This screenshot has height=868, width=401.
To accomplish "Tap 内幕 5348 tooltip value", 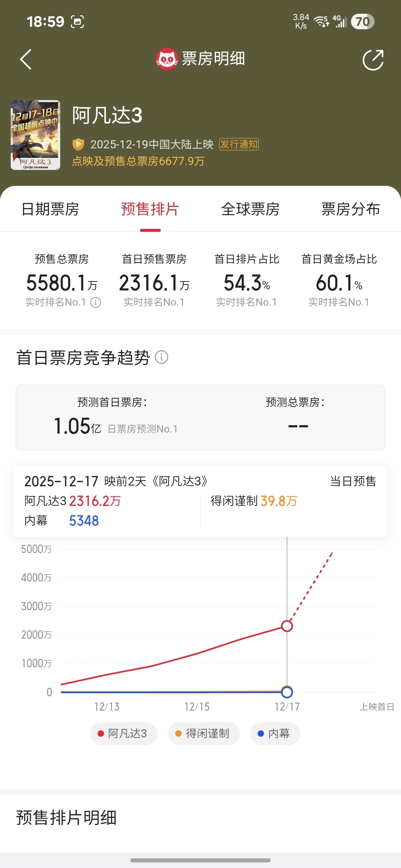I will pyautogui.click(x=84, y=521).
